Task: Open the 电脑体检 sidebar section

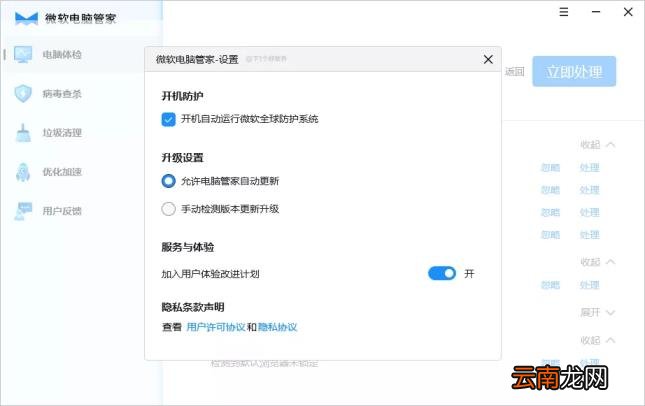Action: coord(62,55)
